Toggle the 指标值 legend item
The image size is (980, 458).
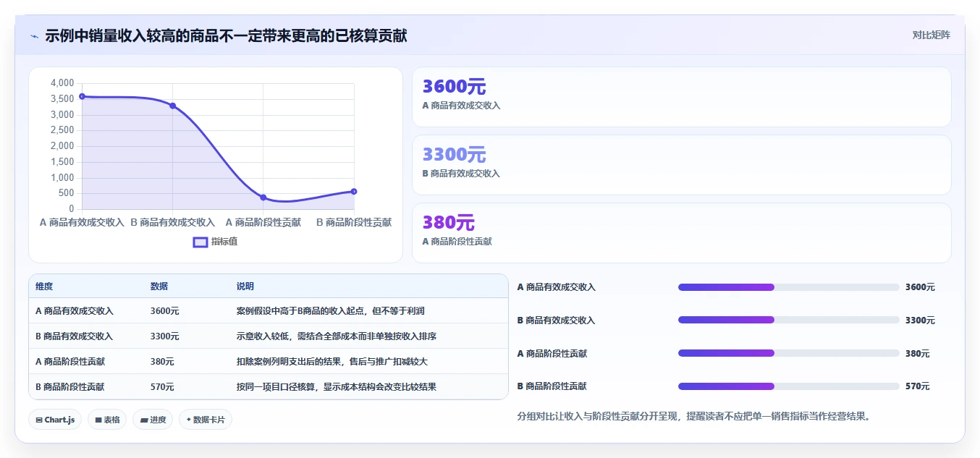point(215,242)
